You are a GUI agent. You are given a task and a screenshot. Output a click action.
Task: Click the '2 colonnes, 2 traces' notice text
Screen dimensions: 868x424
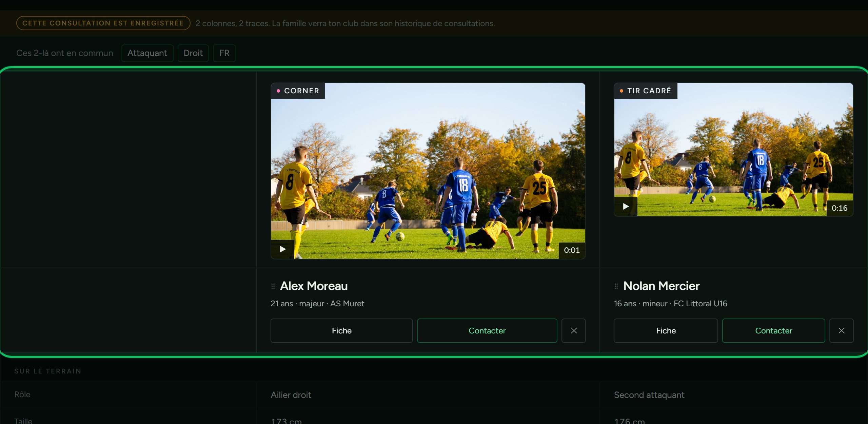(x=345, y=23)
